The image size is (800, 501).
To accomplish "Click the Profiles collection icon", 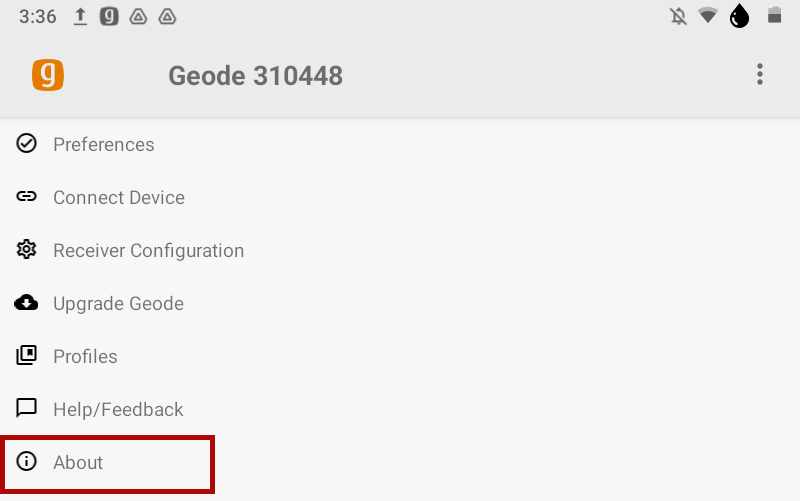I will pyautogui.click(x=27, y=356).
